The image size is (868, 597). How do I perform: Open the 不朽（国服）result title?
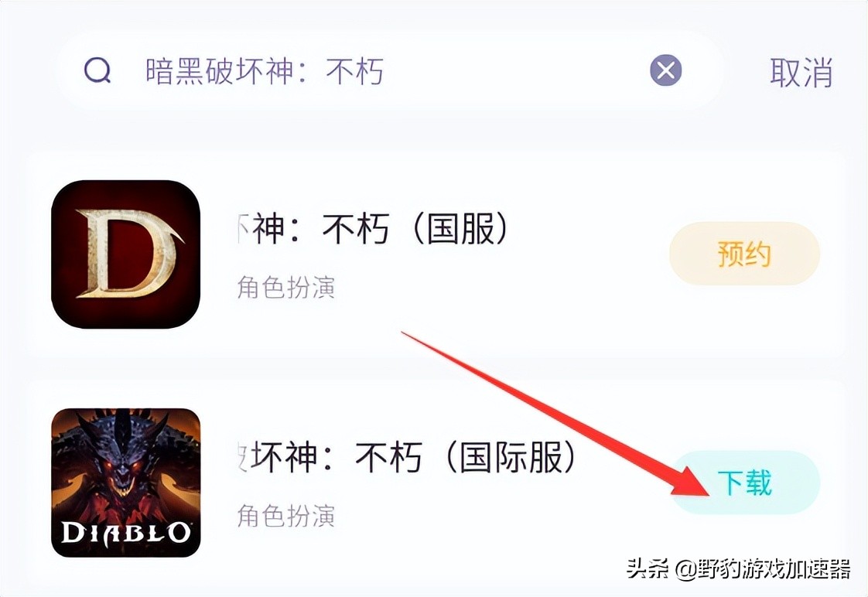coord(372,229)
